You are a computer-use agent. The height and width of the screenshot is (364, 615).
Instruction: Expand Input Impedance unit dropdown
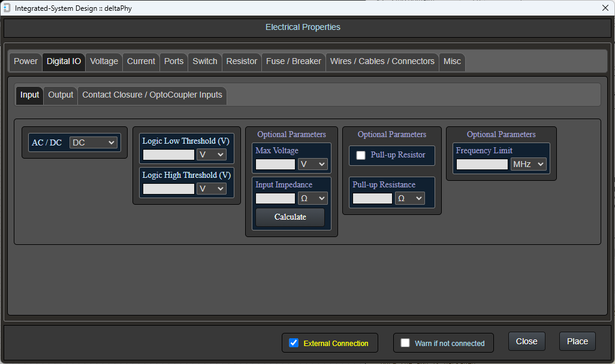pyautogui.click(x=313, y=198)
